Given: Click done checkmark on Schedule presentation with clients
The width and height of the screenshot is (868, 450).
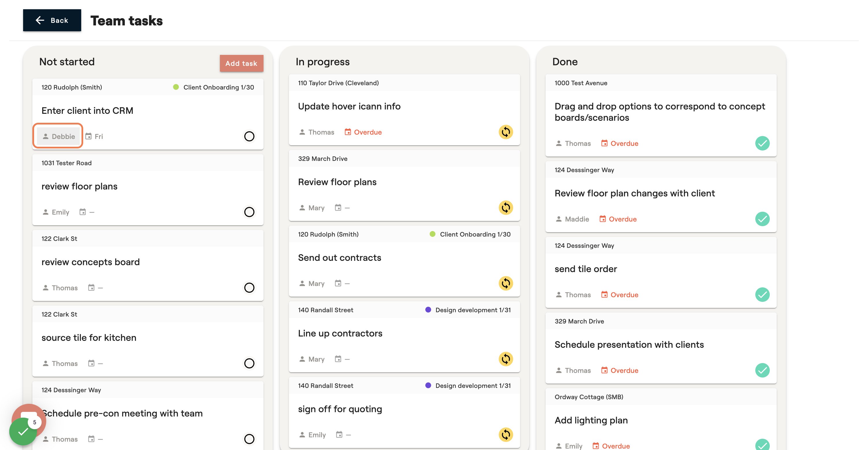Looking at the screenshot, I should click(x=762, y=370).
